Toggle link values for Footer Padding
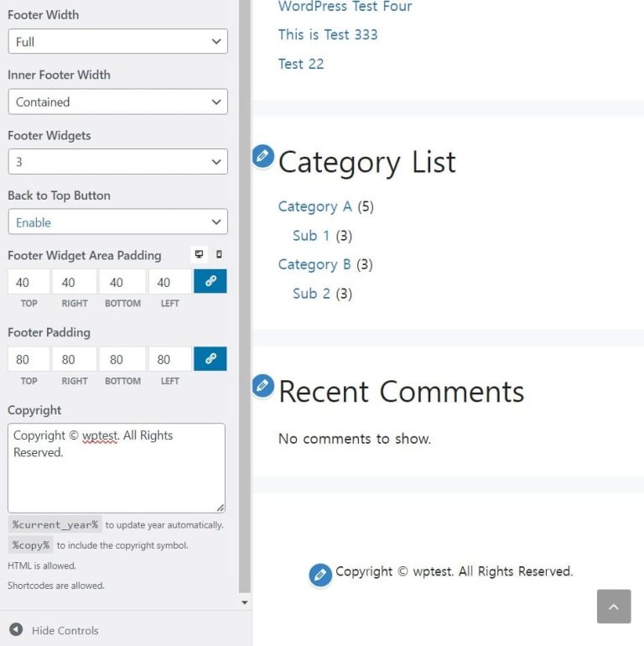644x646 pixels. (x=210, y=359)
